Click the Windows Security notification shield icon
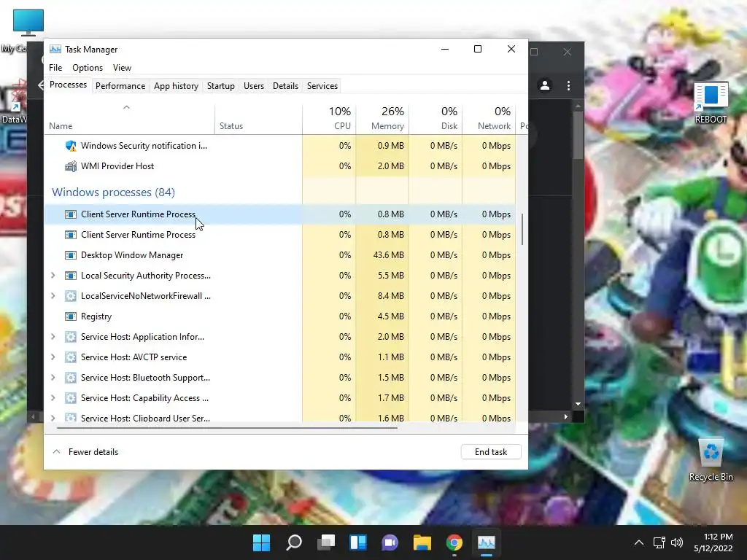The height and width of the screenshot is (560, 747). coord(71,146)
